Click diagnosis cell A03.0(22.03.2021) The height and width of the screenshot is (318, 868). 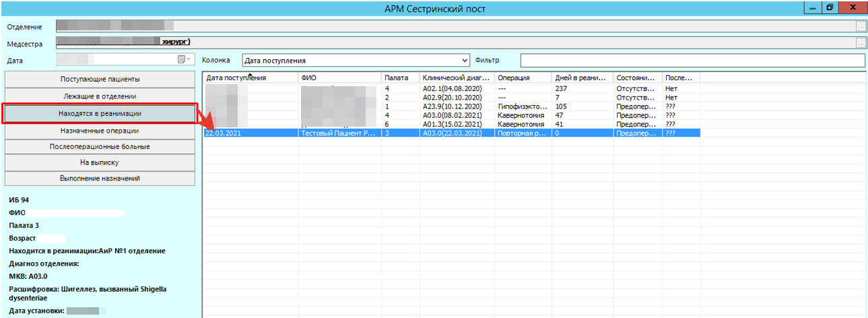coord(457,133)
